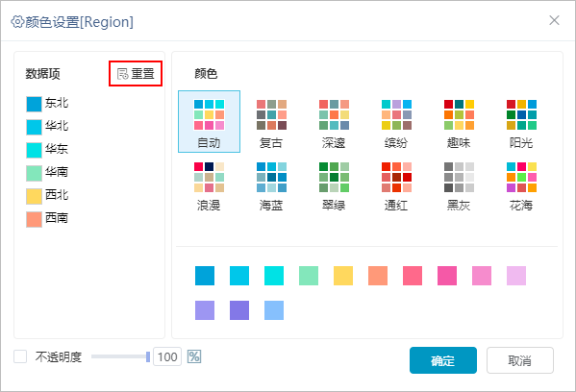Choose the 深邃 color theme
The height and width of the screenshot is (392, 576).
[334, 122]
